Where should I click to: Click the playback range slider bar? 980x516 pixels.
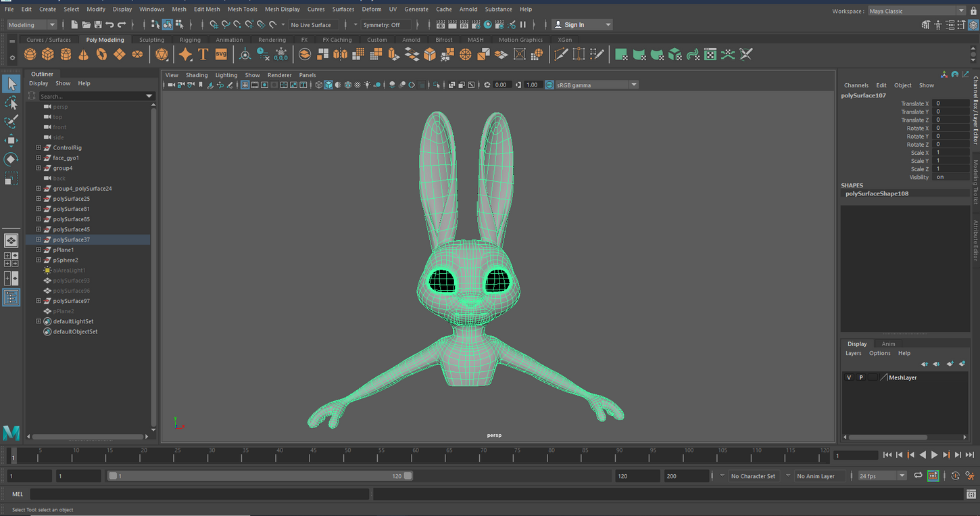[x=260, y=476]
